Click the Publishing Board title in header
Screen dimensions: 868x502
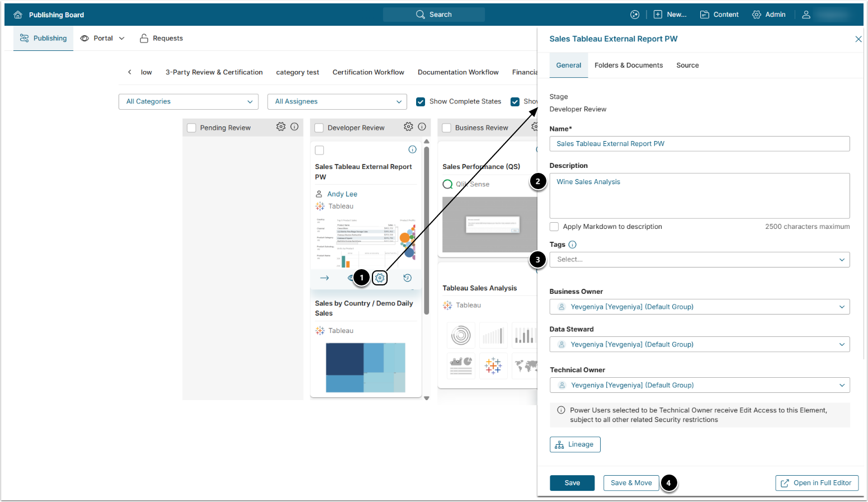(56, 15)
